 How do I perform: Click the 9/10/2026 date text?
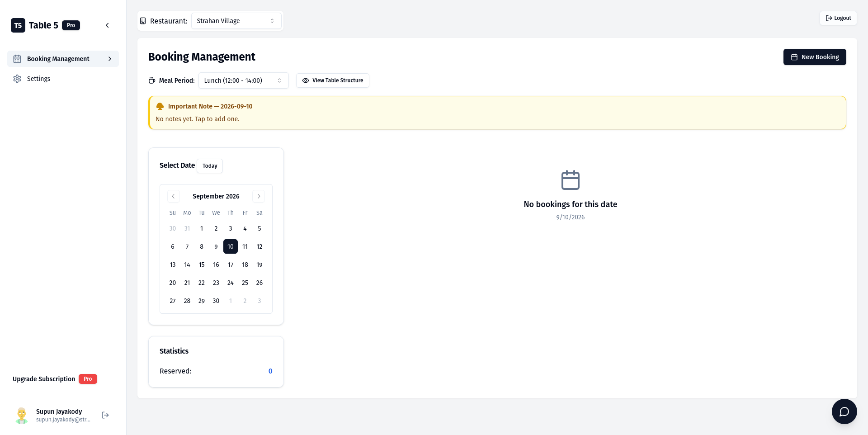point(571,217)
